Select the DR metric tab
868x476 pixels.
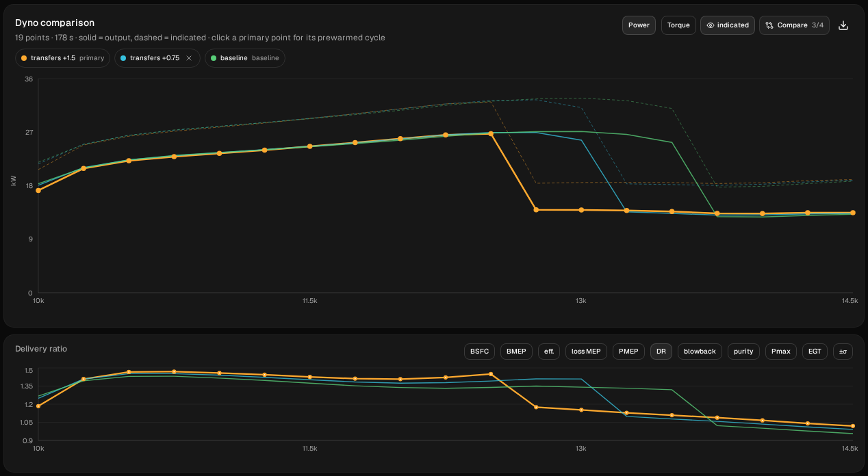(661, 352)
